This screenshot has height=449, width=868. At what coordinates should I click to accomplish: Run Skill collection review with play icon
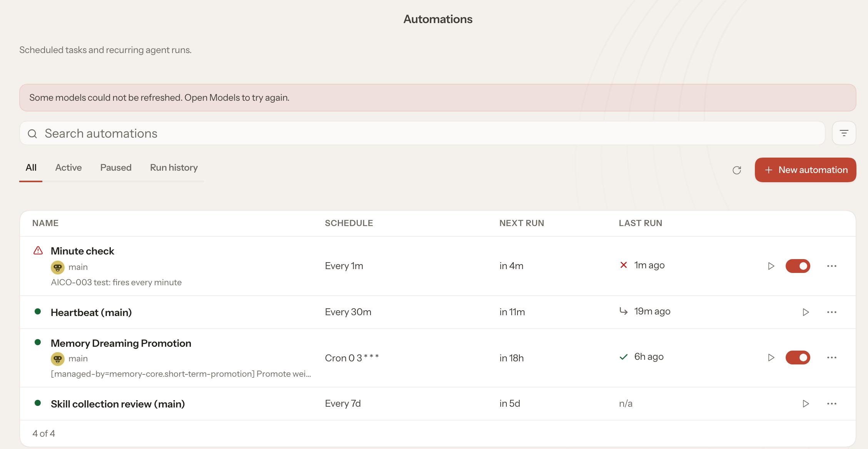(806, 404)
